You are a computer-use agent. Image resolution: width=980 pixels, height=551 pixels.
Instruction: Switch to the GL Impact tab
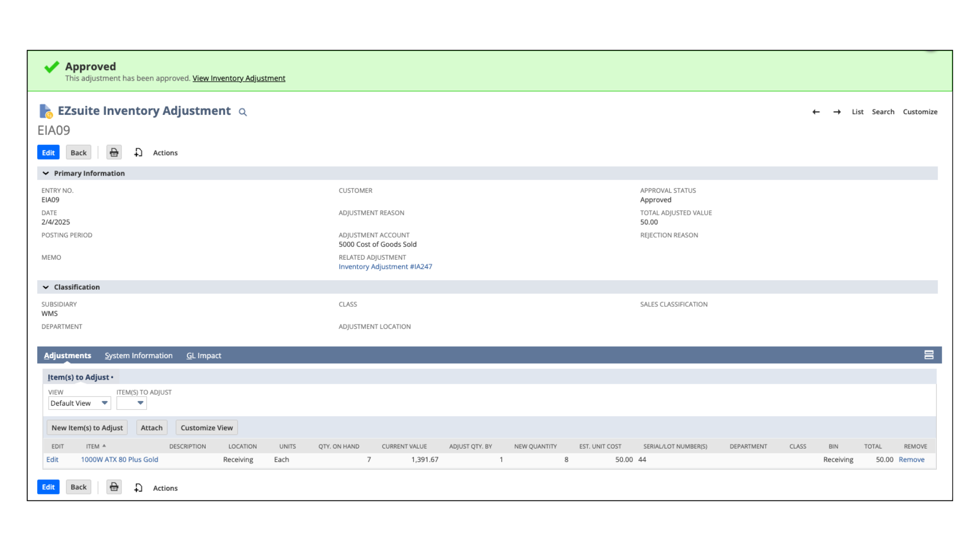(x=204, y=356)
